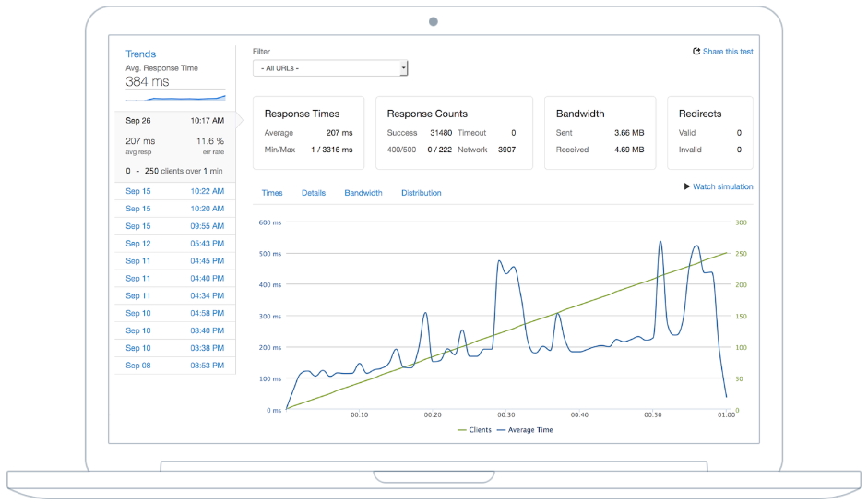This screenshot has height=504, width=868.
Task: Switch to the Details tab
Action: (x=314, y=193)
